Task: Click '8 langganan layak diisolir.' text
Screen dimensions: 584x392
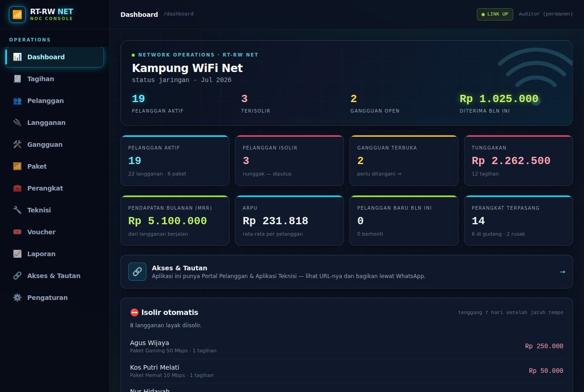Action: (166, 325)
